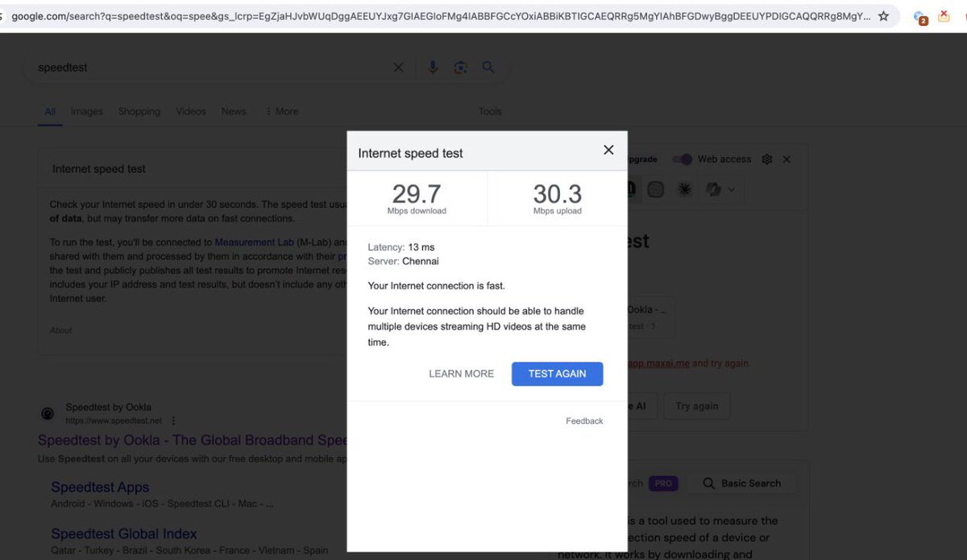Open the Speedtest Global Index sitelink
This screenshot has width=967, height=560.
(x=124, y=533)
